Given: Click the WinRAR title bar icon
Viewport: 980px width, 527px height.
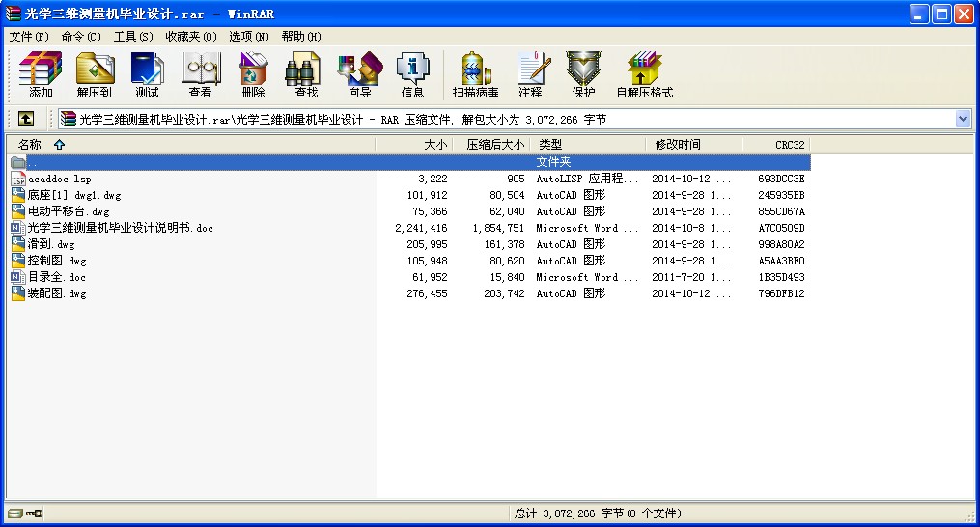Looking at the screenshot, I should click(x=14, y=14).
